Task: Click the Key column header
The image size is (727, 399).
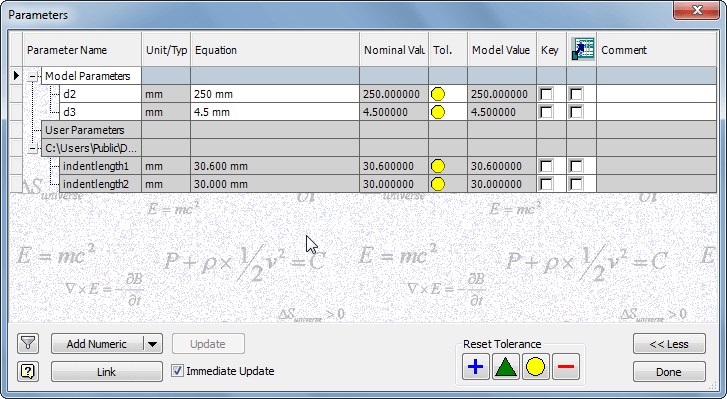Action: (551, 50)
